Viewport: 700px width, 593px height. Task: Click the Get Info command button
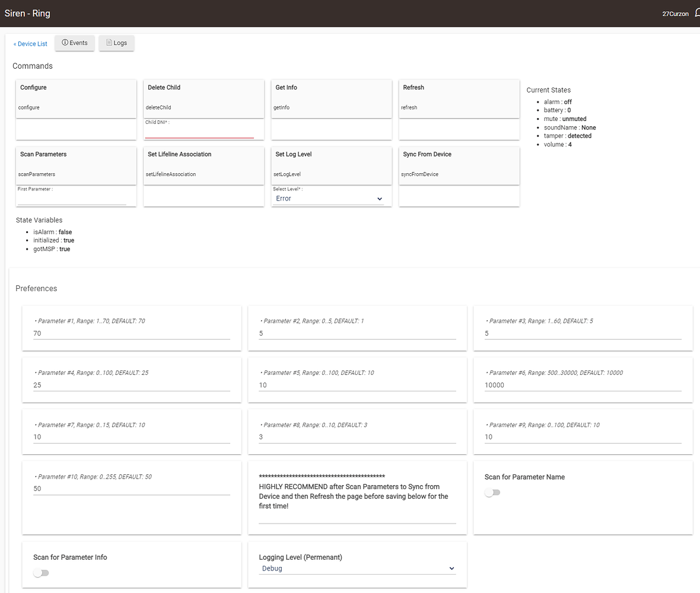[x=331, y=98]
